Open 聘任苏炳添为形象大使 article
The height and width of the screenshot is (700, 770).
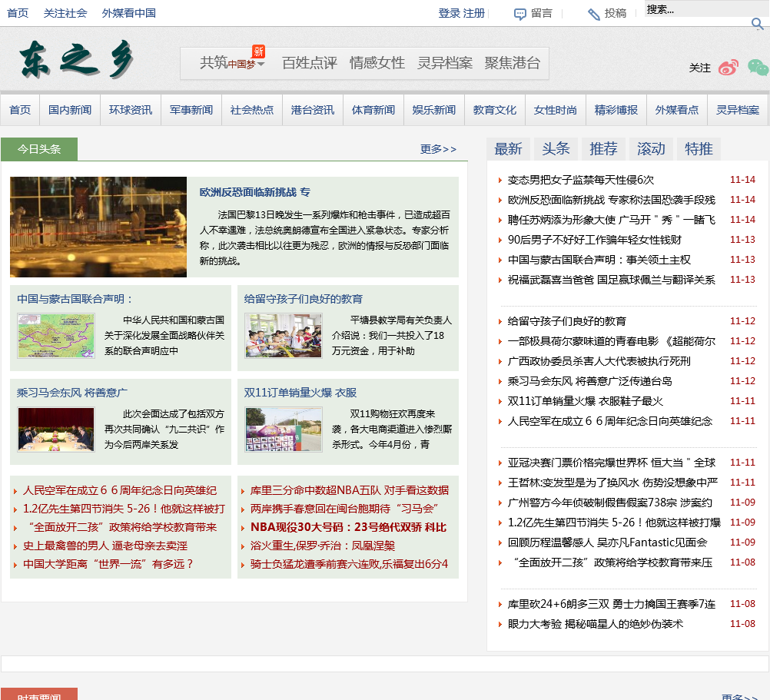click(612, 220)
